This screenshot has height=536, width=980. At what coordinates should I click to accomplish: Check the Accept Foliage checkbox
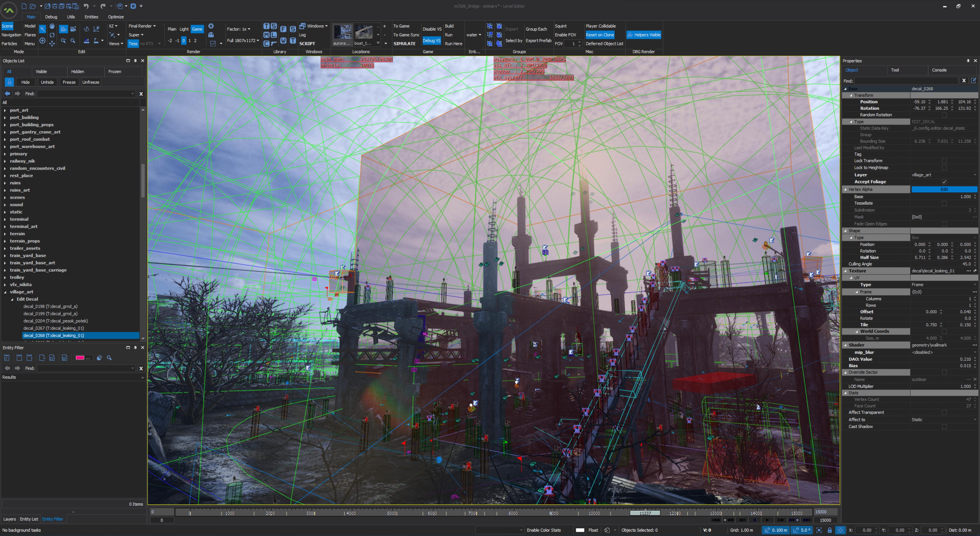(944, 182)
